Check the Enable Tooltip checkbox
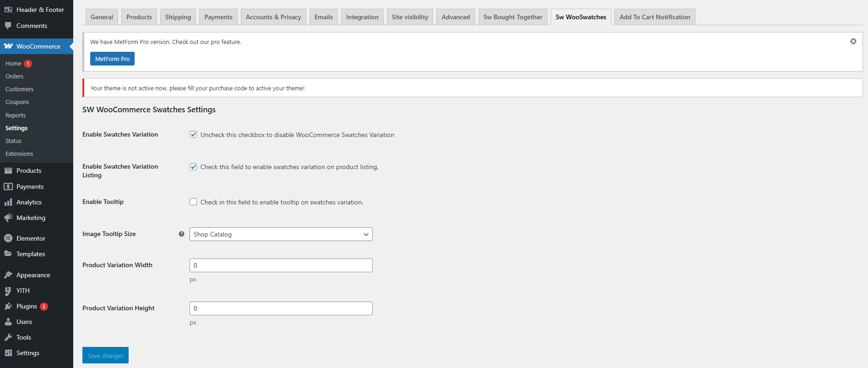This screenshot has width=868, height=368. click(193, 202)
